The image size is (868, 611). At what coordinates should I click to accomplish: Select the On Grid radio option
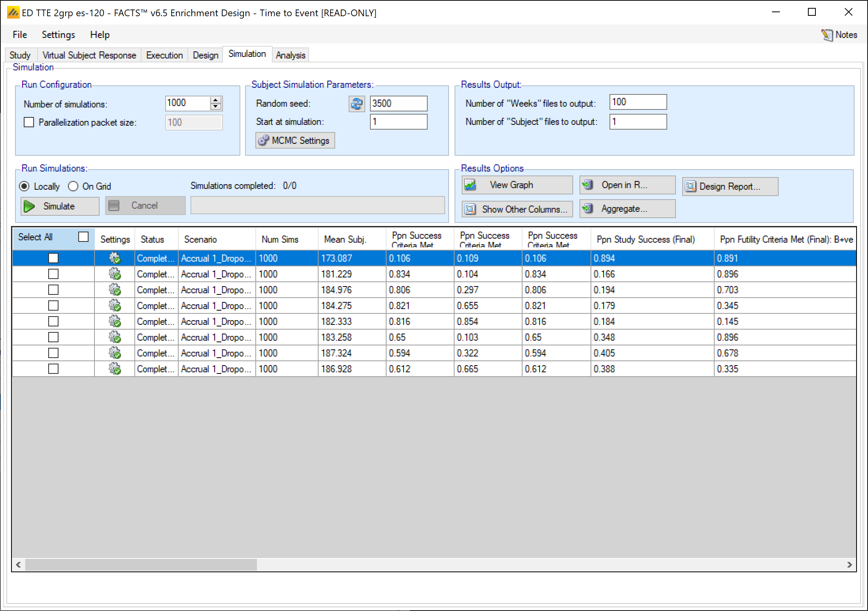coord(73,187)
